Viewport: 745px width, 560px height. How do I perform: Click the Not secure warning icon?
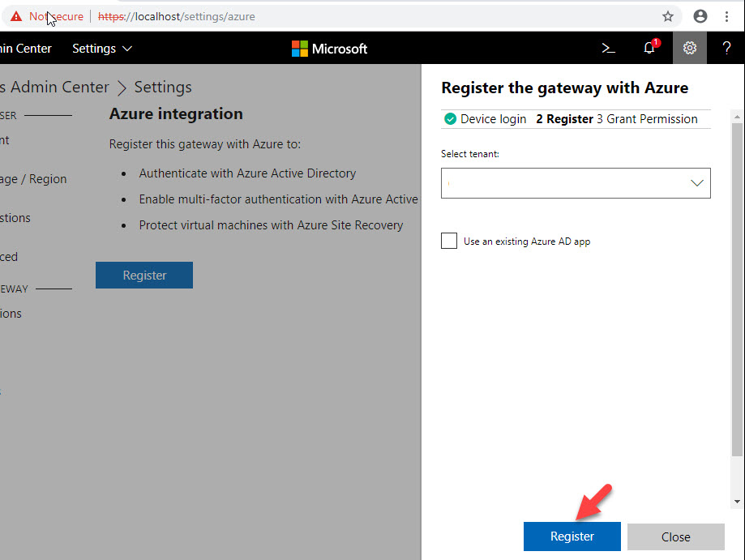16,17
